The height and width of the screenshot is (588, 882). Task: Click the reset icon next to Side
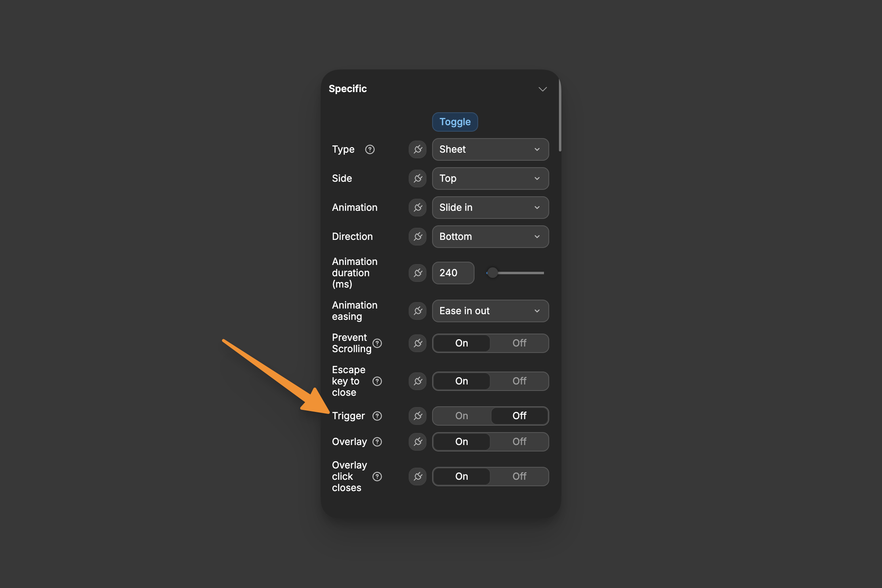418,178
